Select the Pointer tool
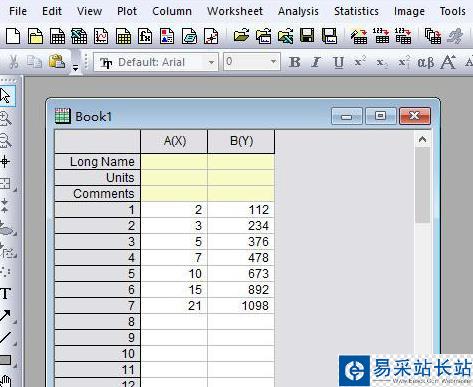Screen dimensions: 473x387 pos(5,96)
